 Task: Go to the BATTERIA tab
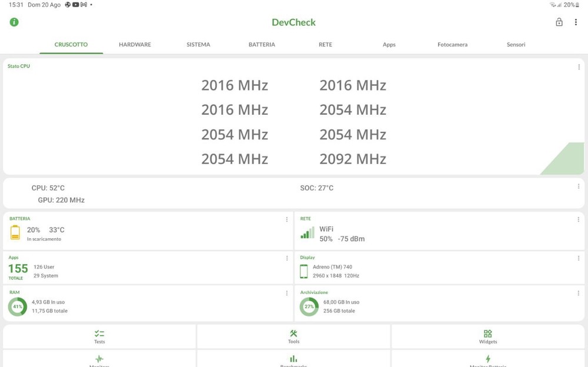(x=262, y=45)
